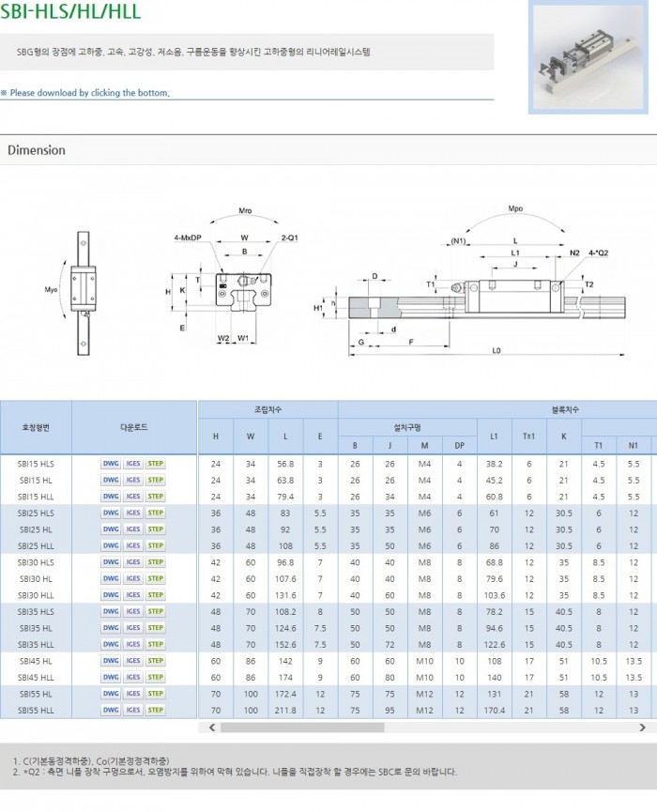Download IGES file for SBI15 HLL
657x812 pixels.
point(133,496)
